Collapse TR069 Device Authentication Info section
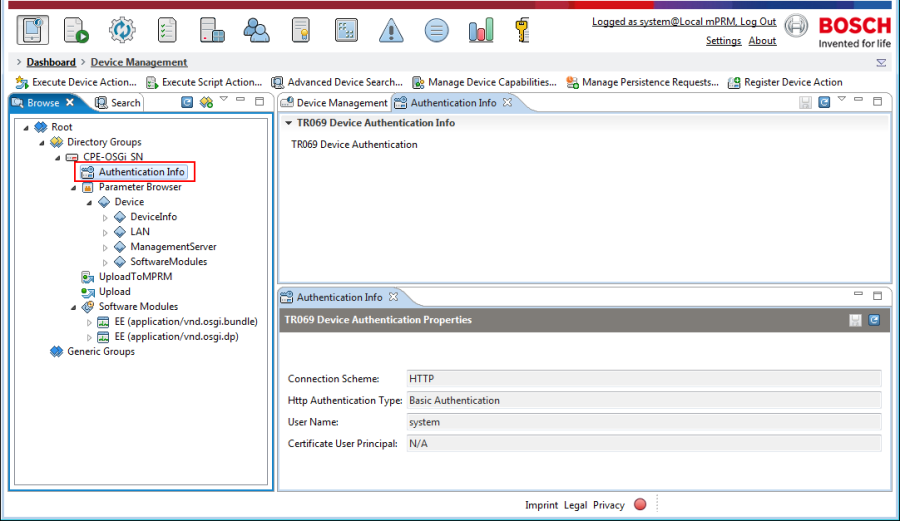Screen dimensions: 900x521 [x=289, y=123]
